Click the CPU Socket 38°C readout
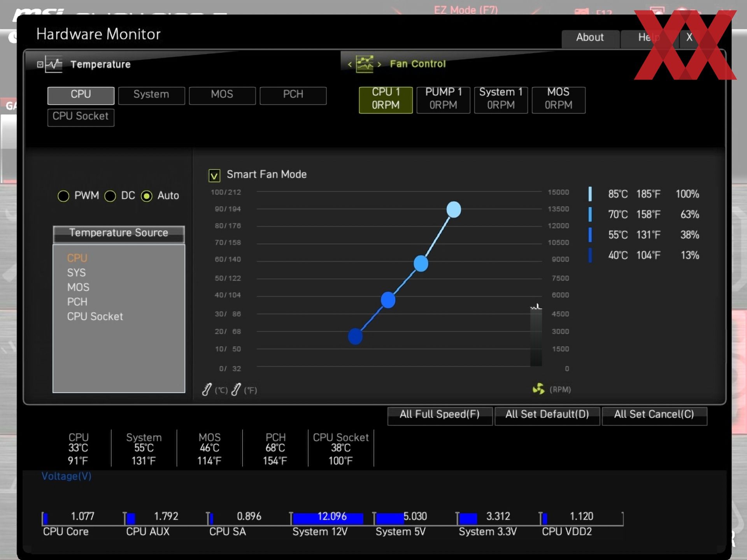 coord(341,449)
